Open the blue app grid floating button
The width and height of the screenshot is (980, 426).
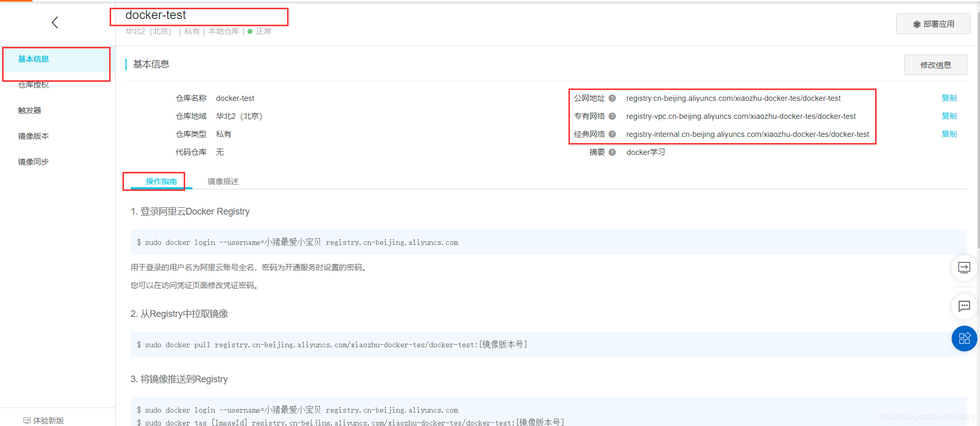coord(964,339)
